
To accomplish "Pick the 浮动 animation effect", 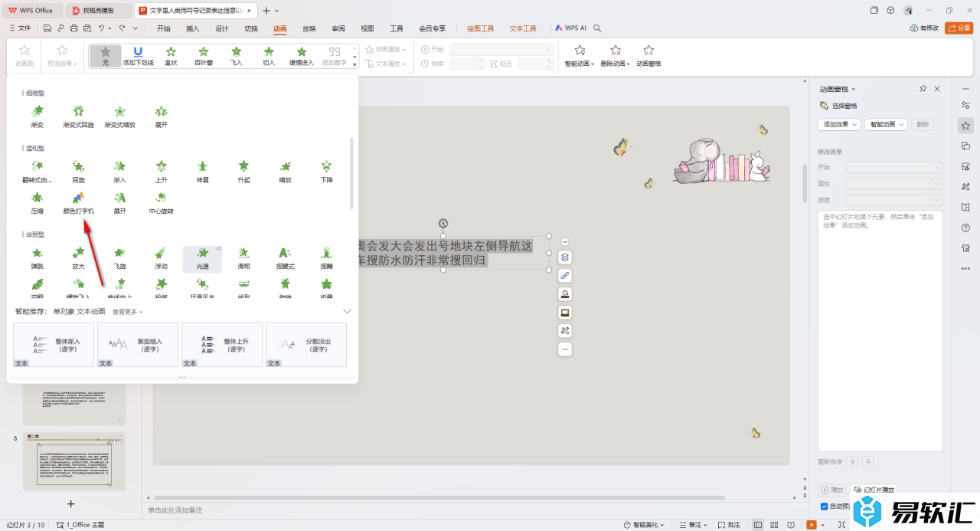I will tap(162, 258).
